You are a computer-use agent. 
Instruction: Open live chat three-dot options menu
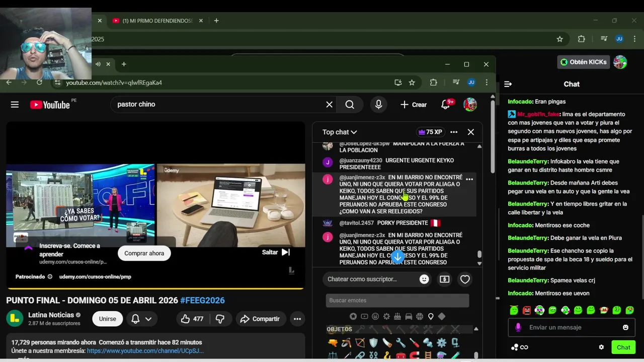coord(454,132)
